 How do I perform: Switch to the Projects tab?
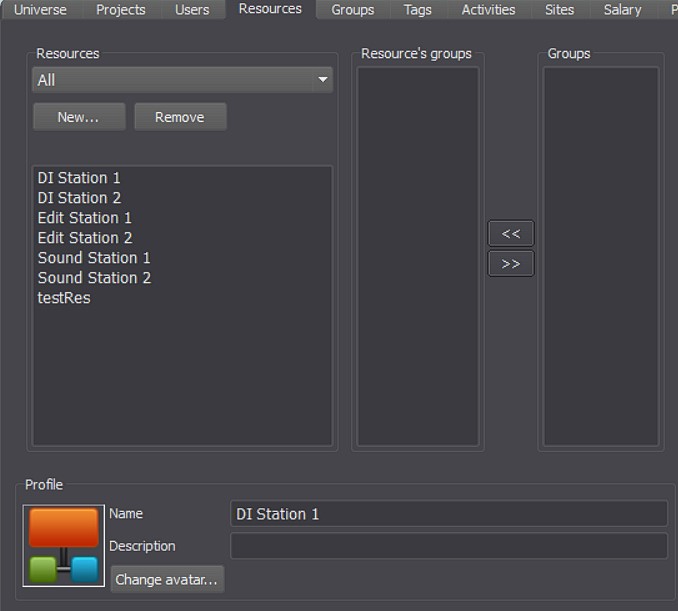pos(121,10)
